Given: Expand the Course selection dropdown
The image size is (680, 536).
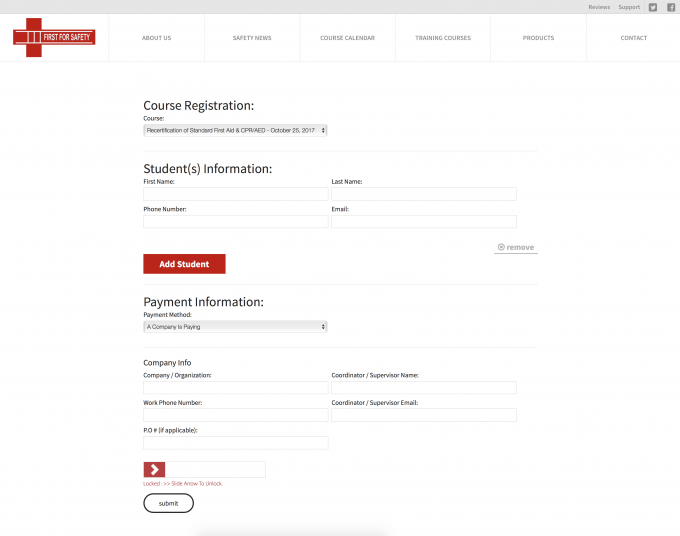Looking at the screenshot, I should (x=235, y=130).
